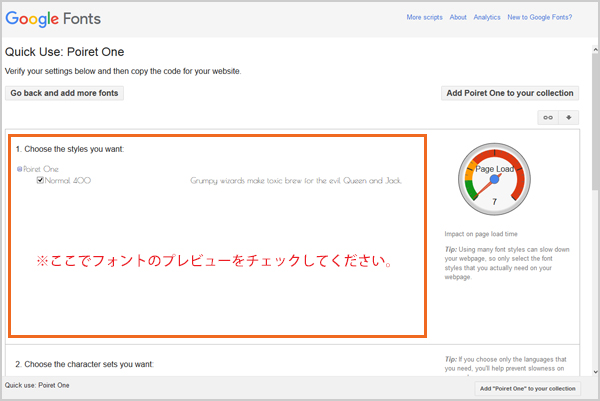The image size is (600, 401).
Task: Click the Quick use: Poiret One footer text
Action: point(37,385)
